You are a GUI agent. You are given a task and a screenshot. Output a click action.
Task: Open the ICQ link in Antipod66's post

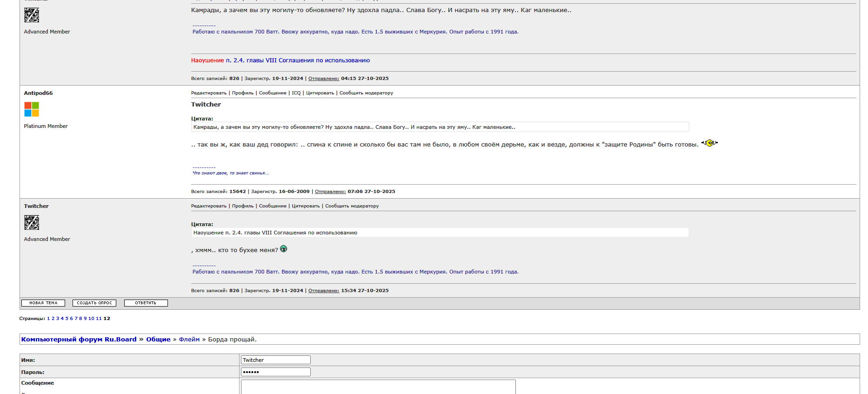tap(296, 93)
